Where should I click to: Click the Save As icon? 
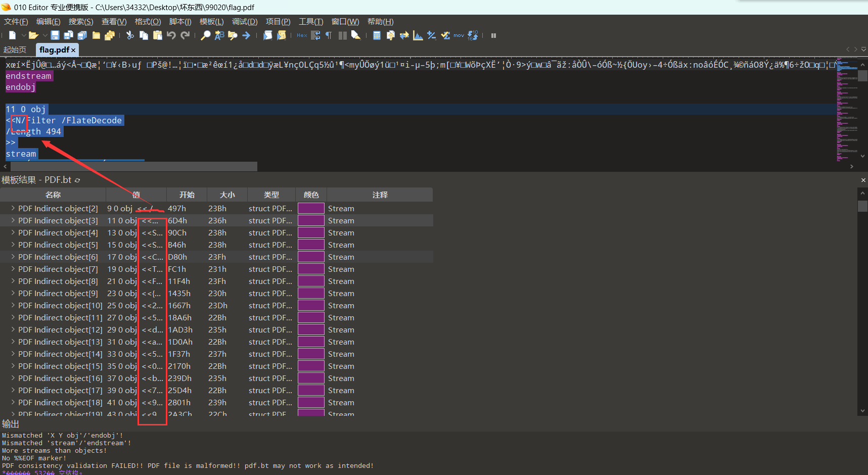69,35
